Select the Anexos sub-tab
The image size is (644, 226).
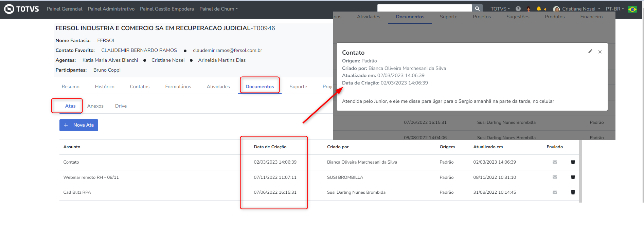click(x=95, y=106)
